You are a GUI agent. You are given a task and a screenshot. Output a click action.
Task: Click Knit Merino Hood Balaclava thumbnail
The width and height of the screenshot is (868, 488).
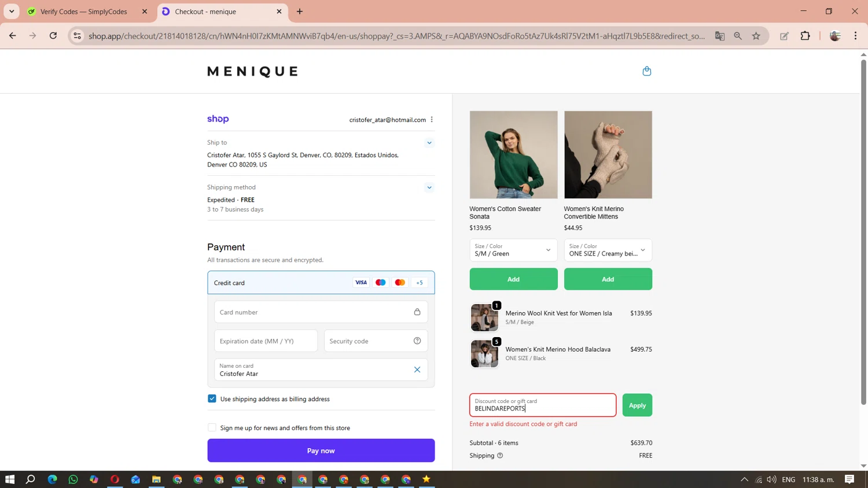[484, 353]
